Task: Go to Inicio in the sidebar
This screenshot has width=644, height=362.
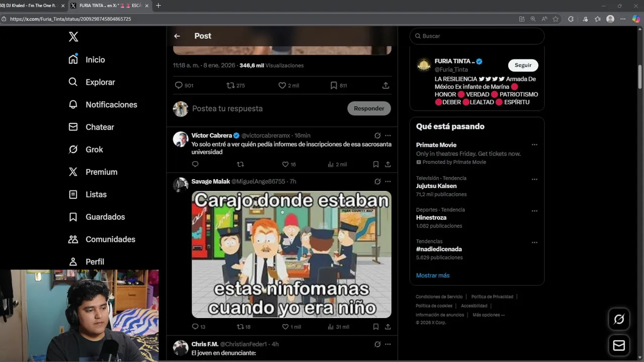Action: pyautogui.click(x=87, y=59)
